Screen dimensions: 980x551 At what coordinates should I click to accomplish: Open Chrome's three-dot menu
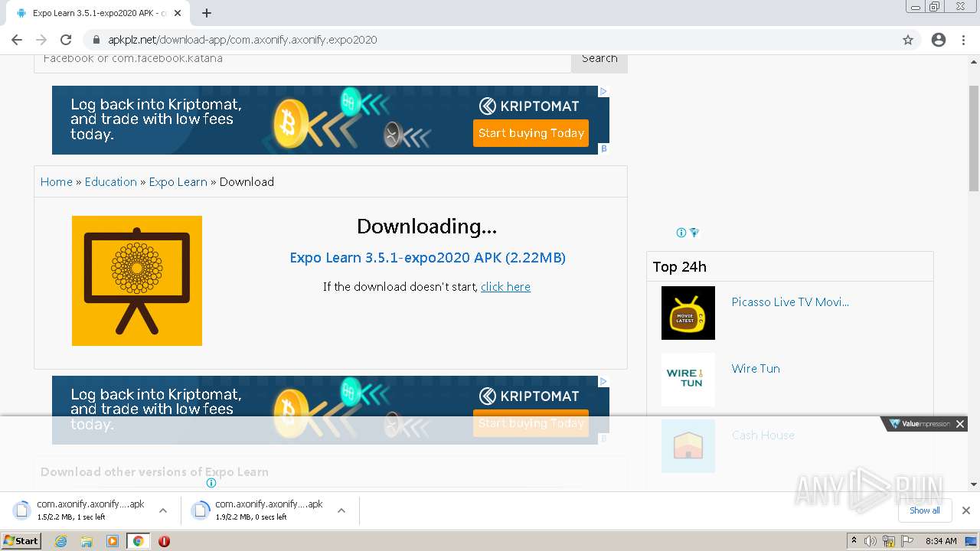963,40
